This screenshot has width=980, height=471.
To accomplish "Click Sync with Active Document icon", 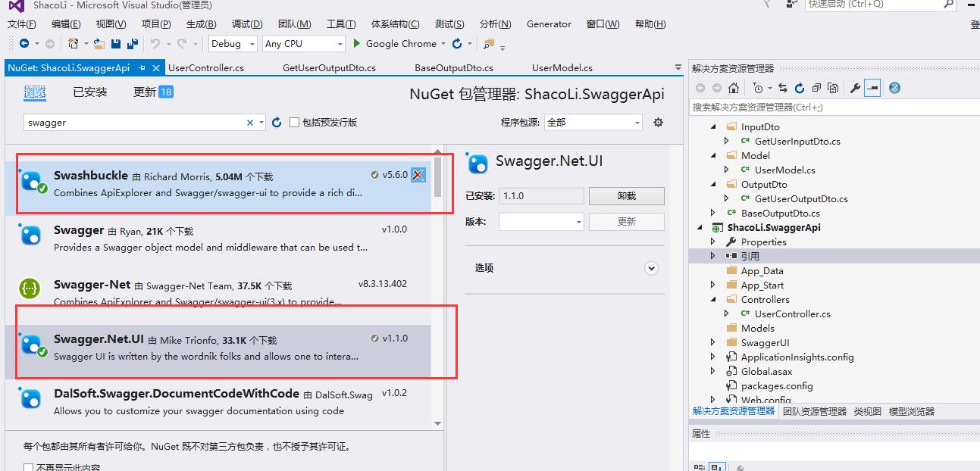I will point(783,88).
